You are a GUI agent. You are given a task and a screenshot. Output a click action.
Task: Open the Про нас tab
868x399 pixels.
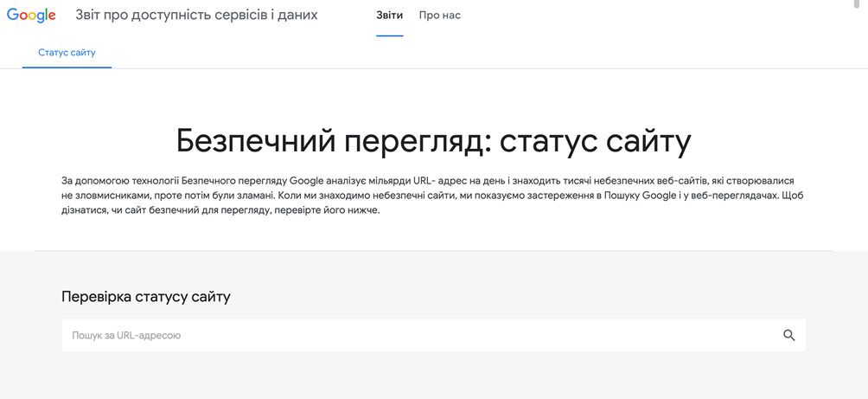(x=439, y=16)
